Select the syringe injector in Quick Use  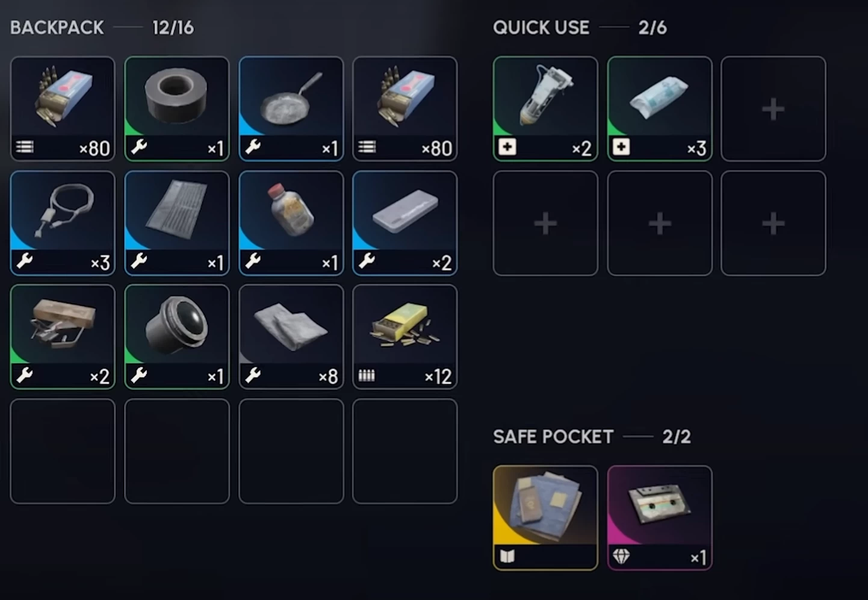pos(545,109)
